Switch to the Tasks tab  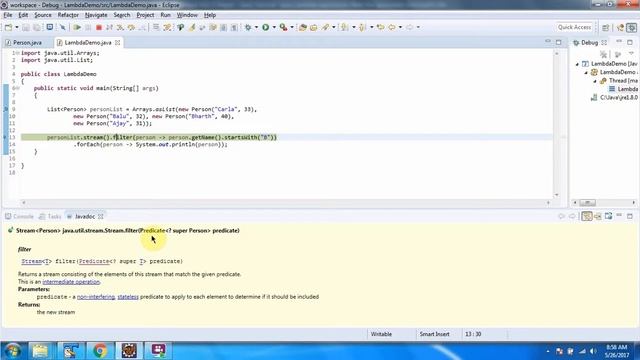(x=50, y=216)
